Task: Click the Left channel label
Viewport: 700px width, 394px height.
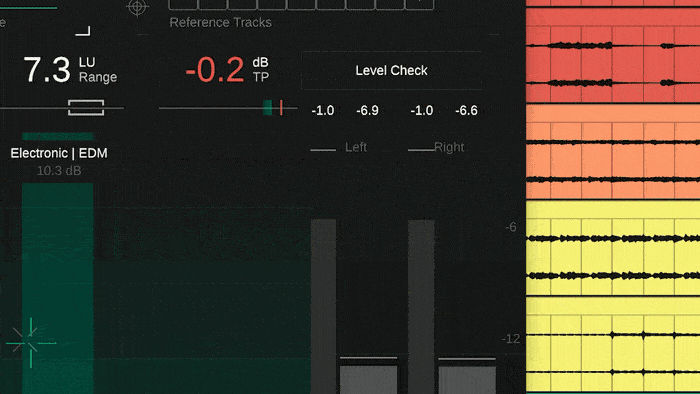Action: click(356, 147)
